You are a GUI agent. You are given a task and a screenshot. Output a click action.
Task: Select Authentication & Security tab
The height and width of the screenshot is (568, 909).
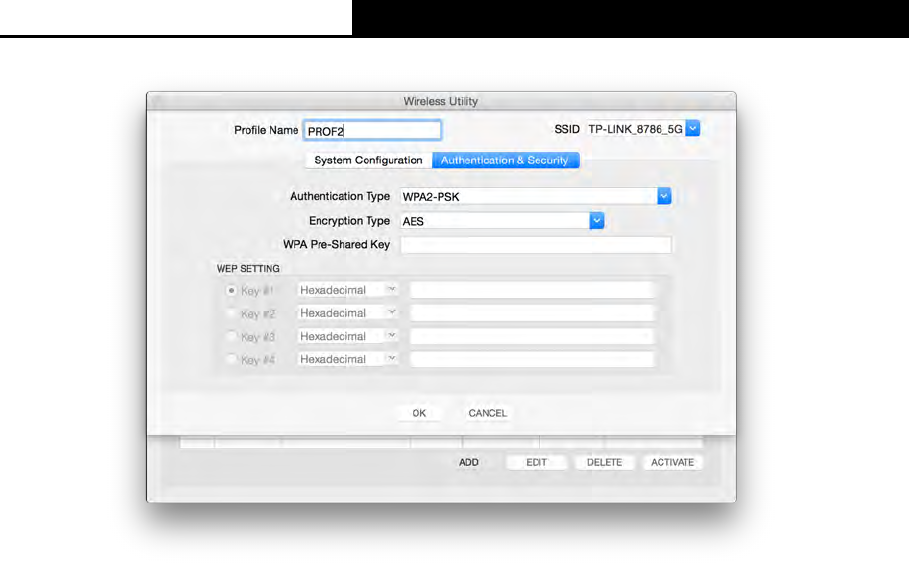coord(505,160)
